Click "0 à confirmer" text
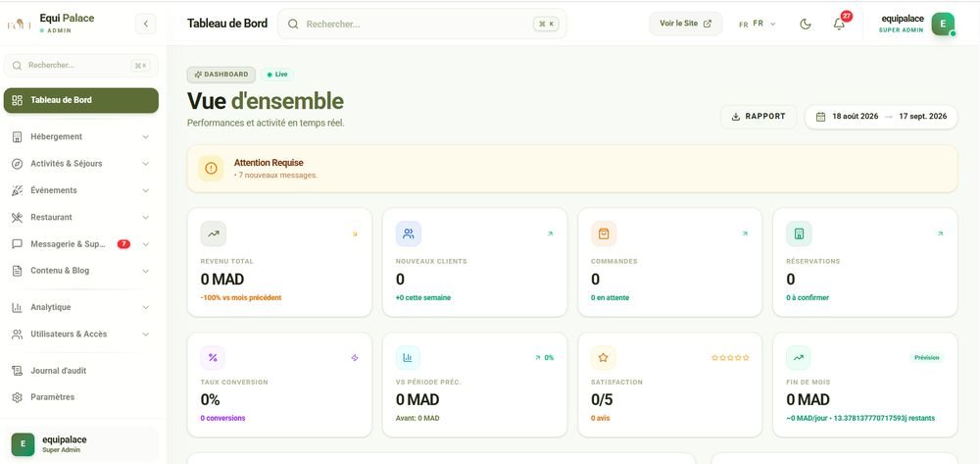The width and height of the screenshot is (980, 464). pos(808,297)
